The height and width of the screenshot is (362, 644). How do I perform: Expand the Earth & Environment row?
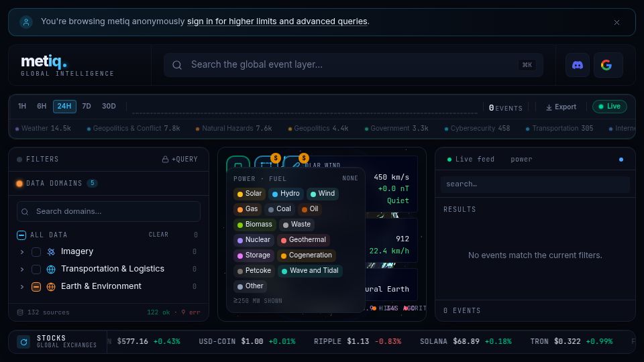22,286
